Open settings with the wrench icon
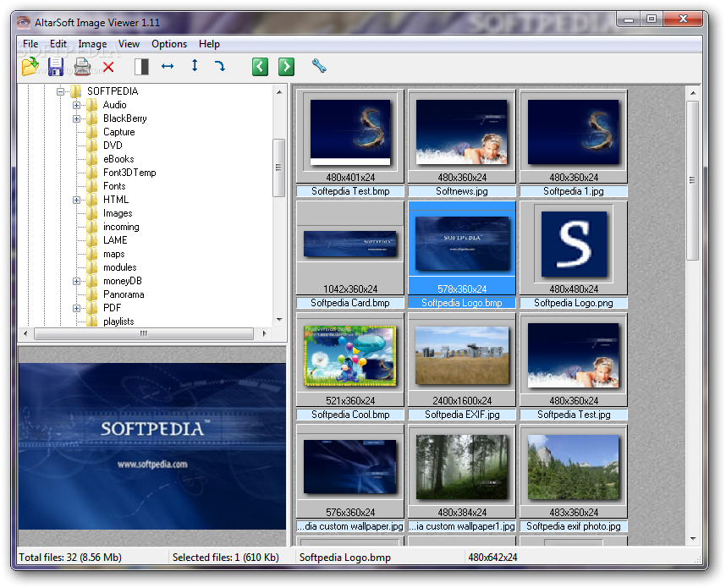726x588 pixels. 319,66
